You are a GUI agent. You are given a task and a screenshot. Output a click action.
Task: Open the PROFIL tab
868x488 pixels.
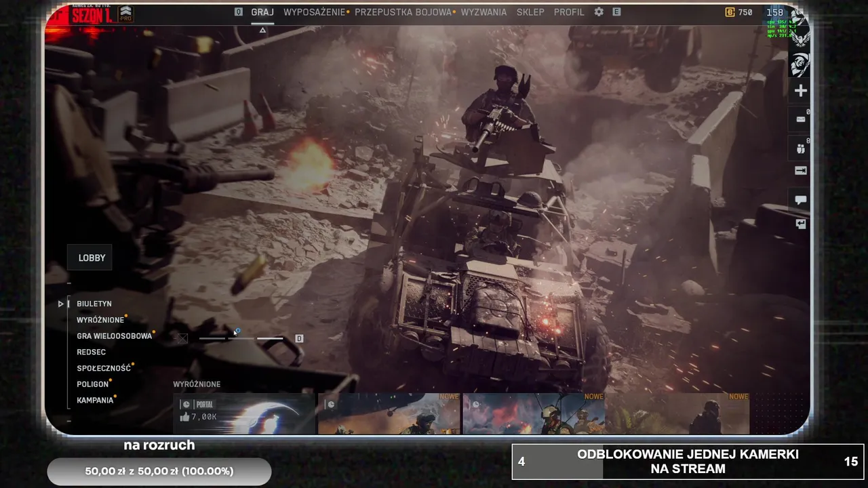click(x=569, y=12)
